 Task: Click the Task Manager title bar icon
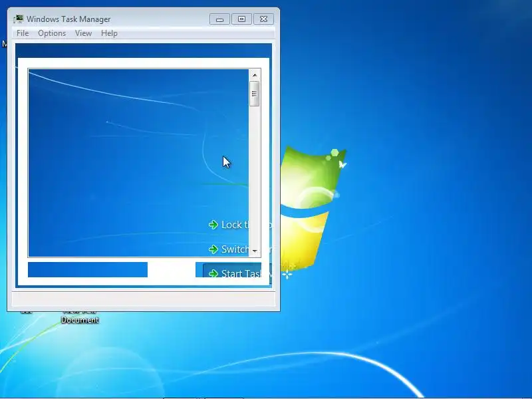point(19,19)
